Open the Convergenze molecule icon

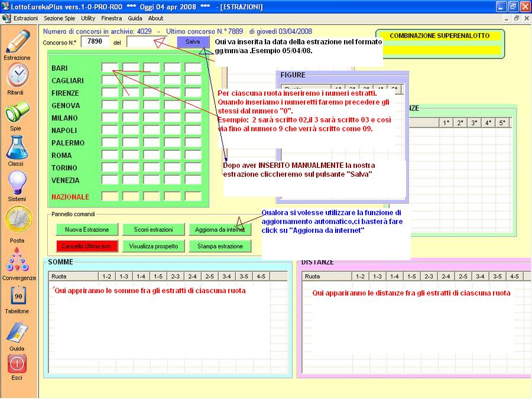point(17,259)
